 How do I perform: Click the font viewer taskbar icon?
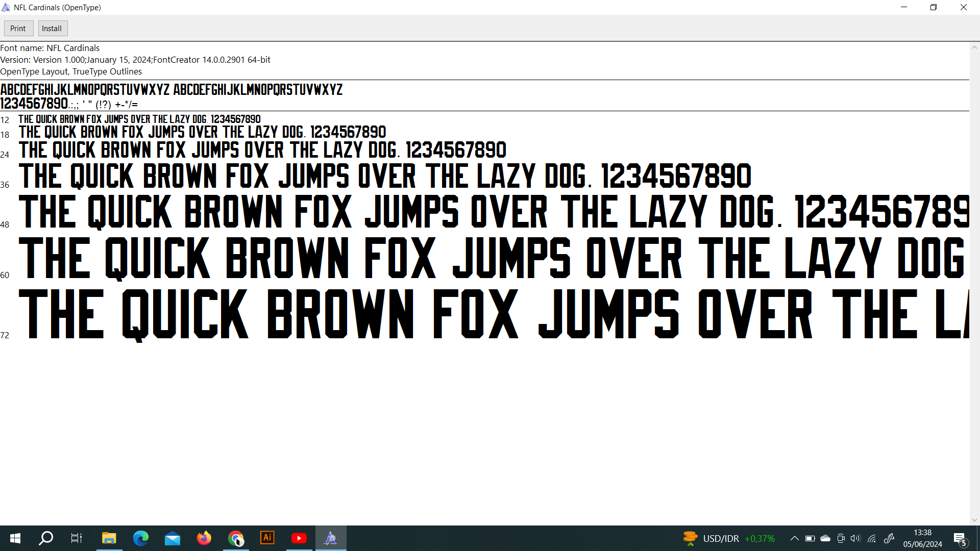331,538
